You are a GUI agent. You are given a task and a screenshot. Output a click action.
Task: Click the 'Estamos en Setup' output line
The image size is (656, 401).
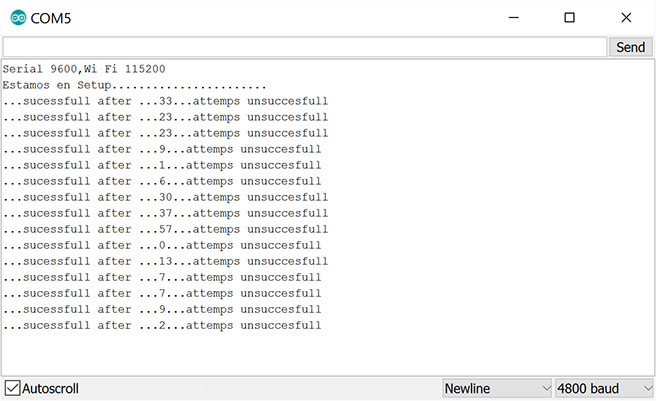pyautogui.click(x=134, y=85)
